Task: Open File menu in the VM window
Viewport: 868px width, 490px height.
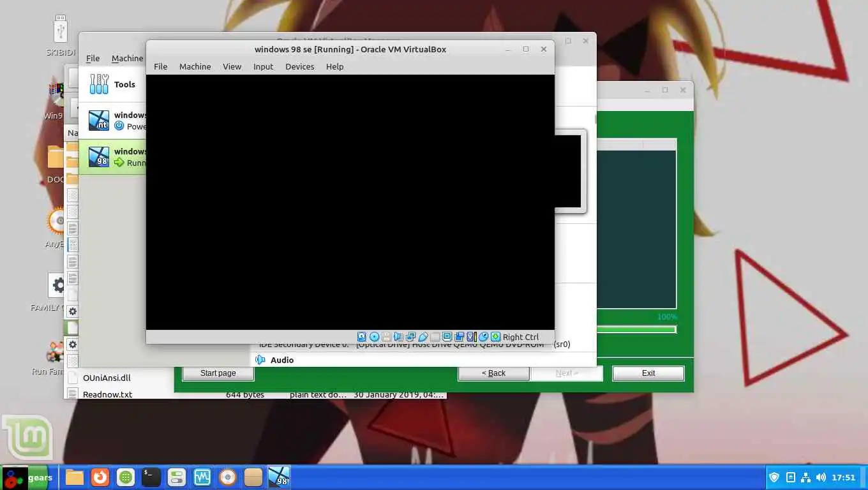Action: coord(160,66)
